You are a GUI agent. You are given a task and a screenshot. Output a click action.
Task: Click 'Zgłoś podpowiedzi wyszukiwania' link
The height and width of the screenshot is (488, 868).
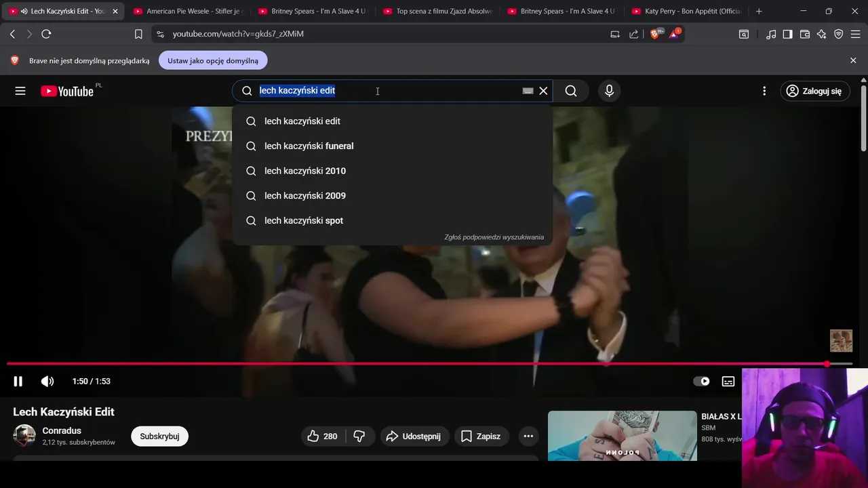tap(494, 237)
